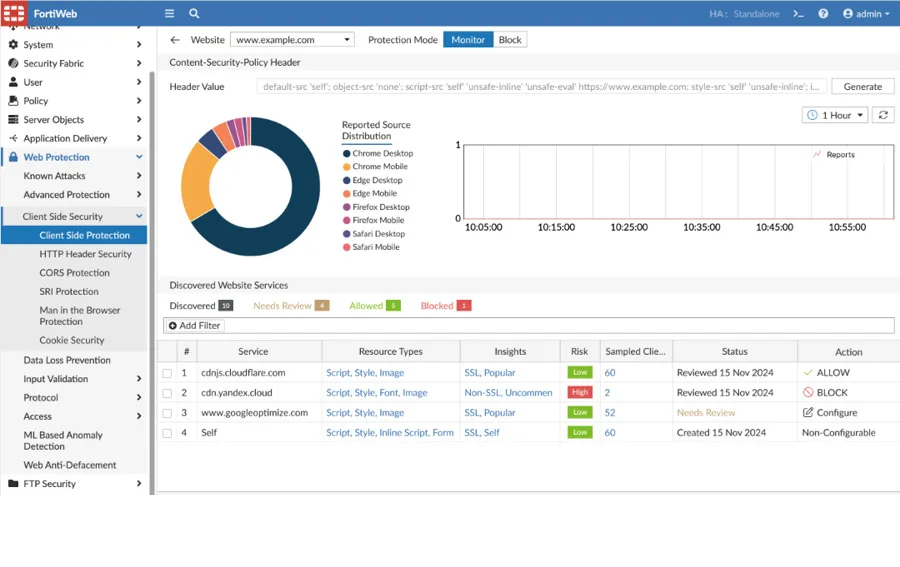The height and width of the screenshot is (567, 900).
Task: Click the back arrow beside Website
Action: pyautogui.click(x=175, y=40)
